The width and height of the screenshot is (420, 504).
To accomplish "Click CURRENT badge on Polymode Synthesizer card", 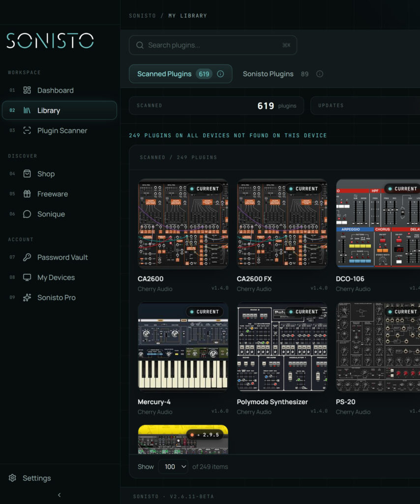I will pos(304,312).
